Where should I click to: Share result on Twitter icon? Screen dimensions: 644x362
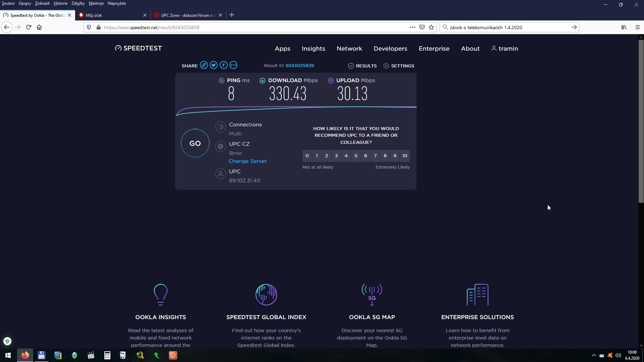point(214,65)
